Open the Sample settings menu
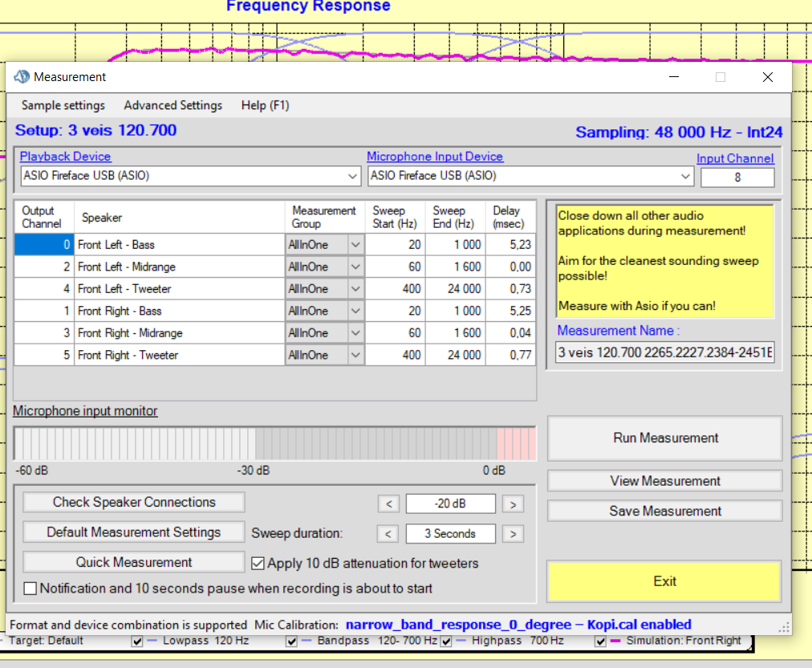812x668 pixels. pyautogui.click(x=63, y=105)
